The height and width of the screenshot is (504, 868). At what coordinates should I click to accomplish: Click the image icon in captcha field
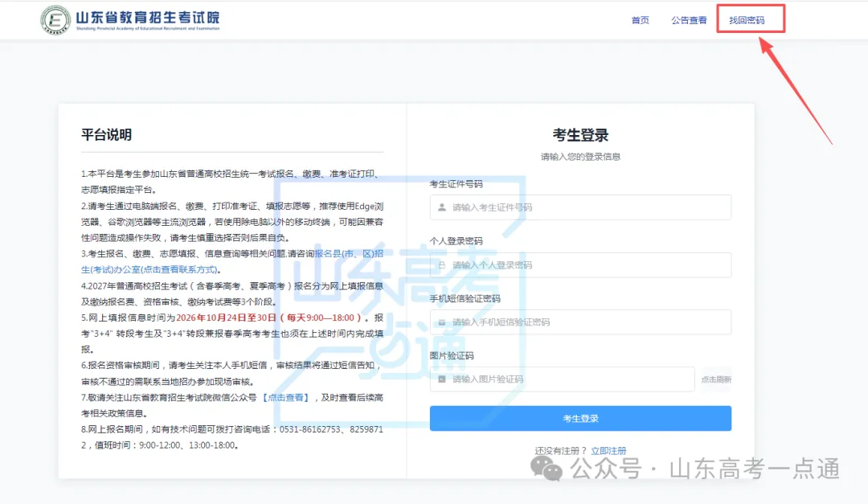pos(442,379)
